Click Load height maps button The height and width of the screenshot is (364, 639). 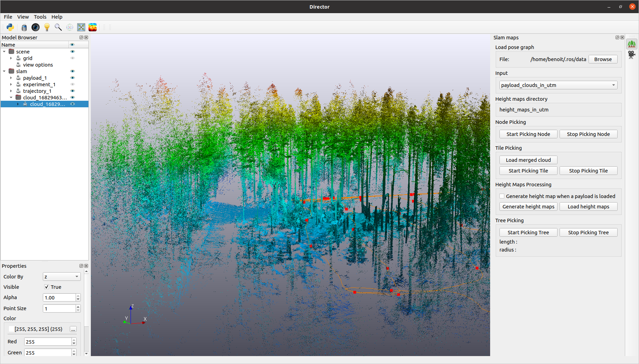pos(588,207)
